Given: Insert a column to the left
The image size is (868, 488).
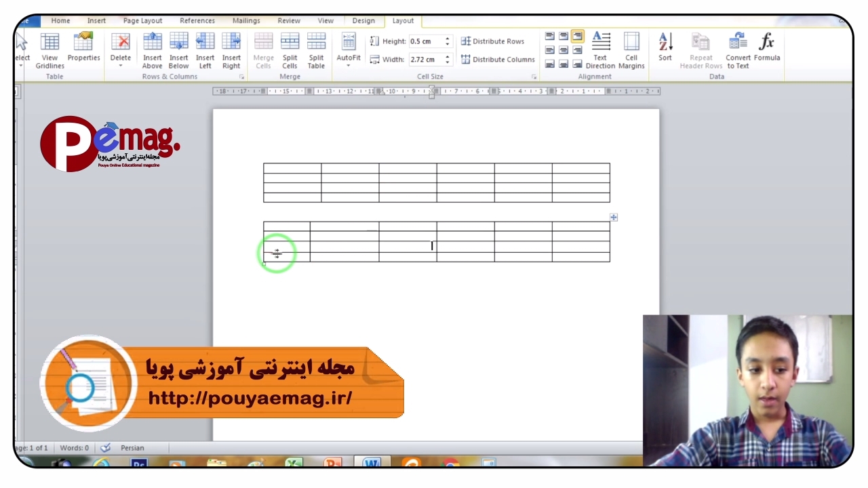Looking at the screenshot, I should [205, 50].
